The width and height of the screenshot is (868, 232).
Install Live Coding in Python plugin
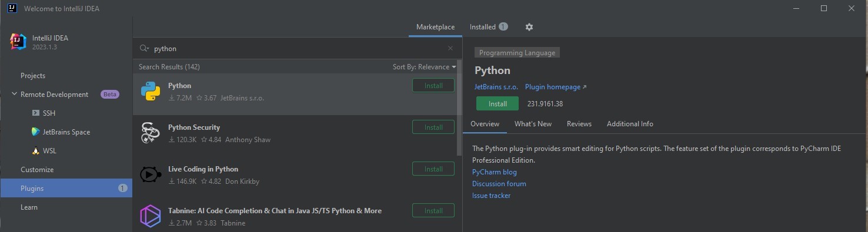433,169
